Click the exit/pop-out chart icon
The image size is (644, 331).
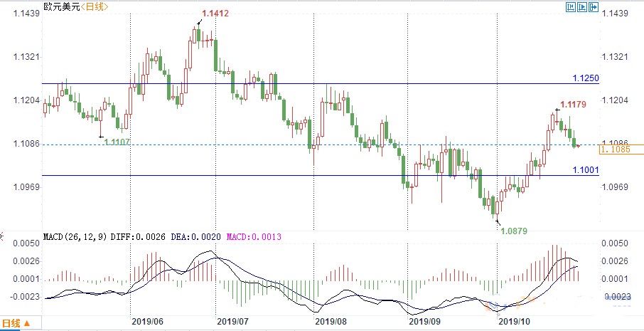pyautogui.click(x=594, y=8)
